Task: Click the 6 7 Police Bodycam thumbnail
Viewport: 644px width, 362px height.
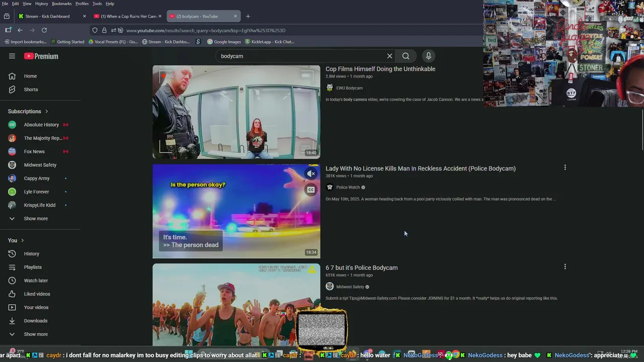Action: tap(236, 305)
